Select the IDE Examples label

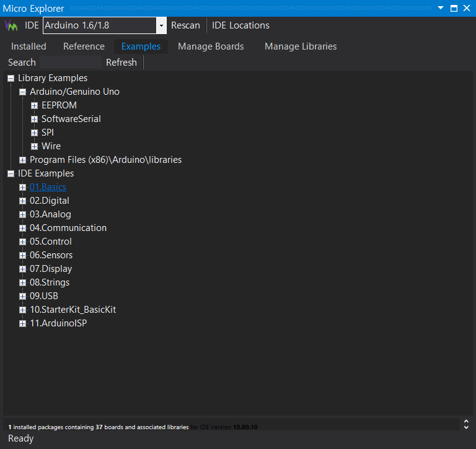click(x=46, y=173)
